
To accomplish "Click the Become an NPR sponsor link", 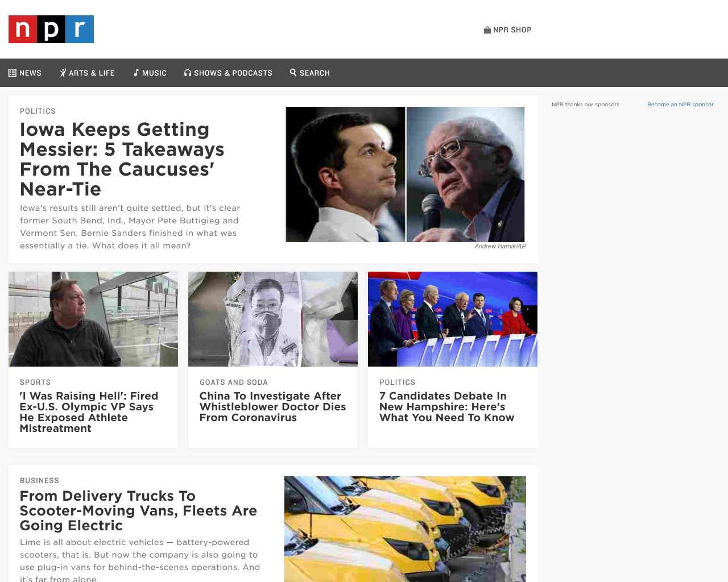I will pos(680,105).
